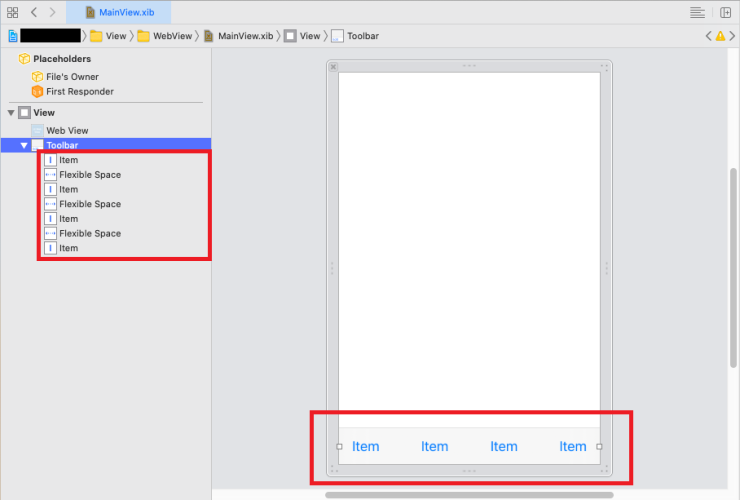
Task: Collapse the Toolbar disclosure triangle
Action: point(25,145)
